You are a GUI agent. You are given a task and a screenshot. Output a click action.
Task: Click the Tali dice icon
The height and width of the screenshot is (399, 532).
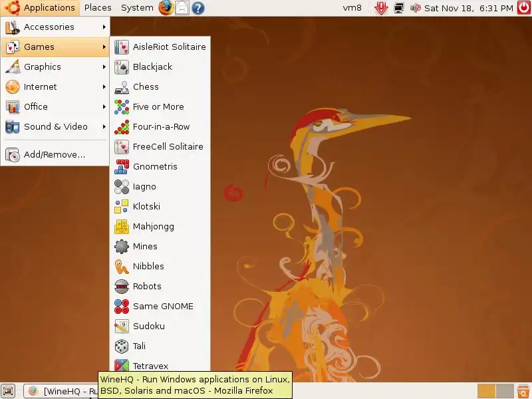tap(122, 346)
